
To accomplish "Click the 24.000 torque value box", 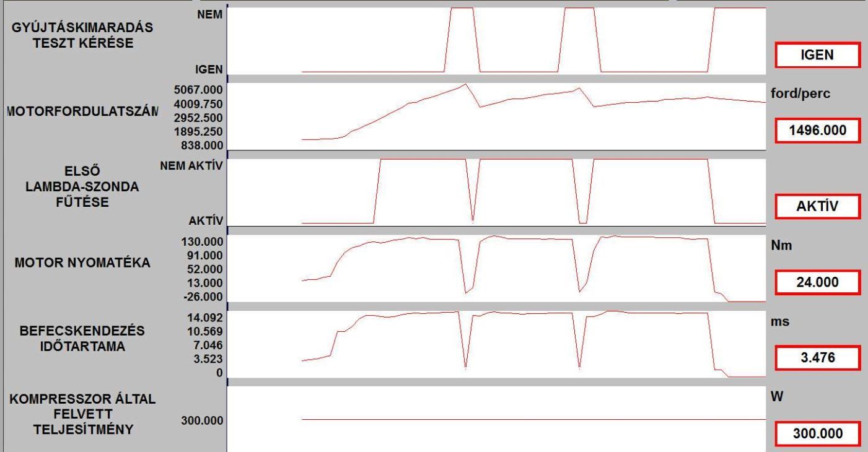I will pos(817,282).
